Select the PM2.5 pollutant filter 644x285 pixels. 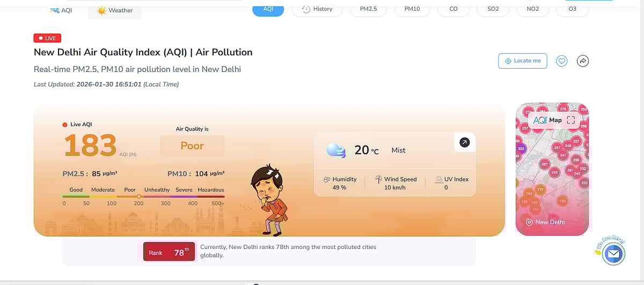369,9
